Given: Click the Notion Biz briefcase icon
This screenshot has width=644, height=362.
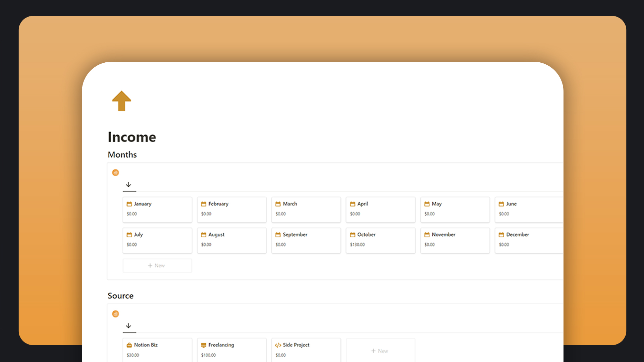Looking at the screenshot, I should 129,345.
